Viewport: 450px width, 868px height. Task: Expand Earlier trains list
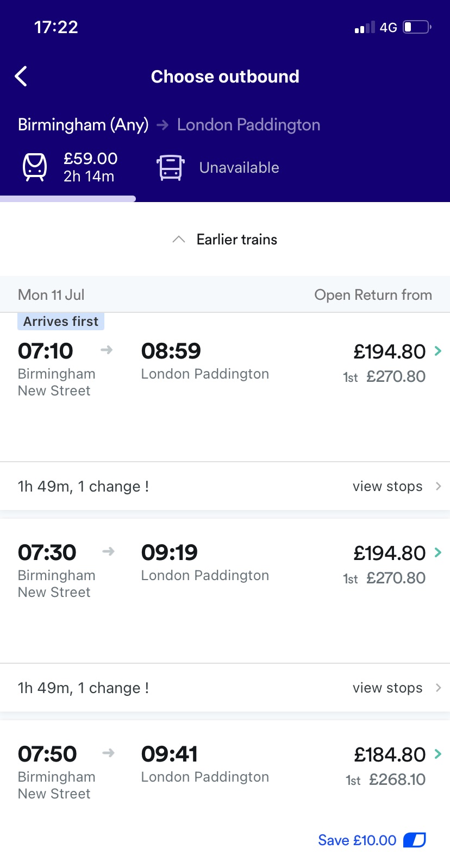(x=225, y=240)
